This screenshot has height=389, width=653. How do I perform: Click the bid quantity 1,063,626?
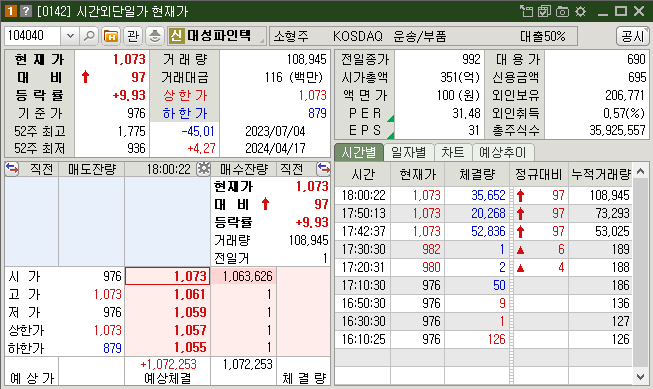tap(247, 276)
